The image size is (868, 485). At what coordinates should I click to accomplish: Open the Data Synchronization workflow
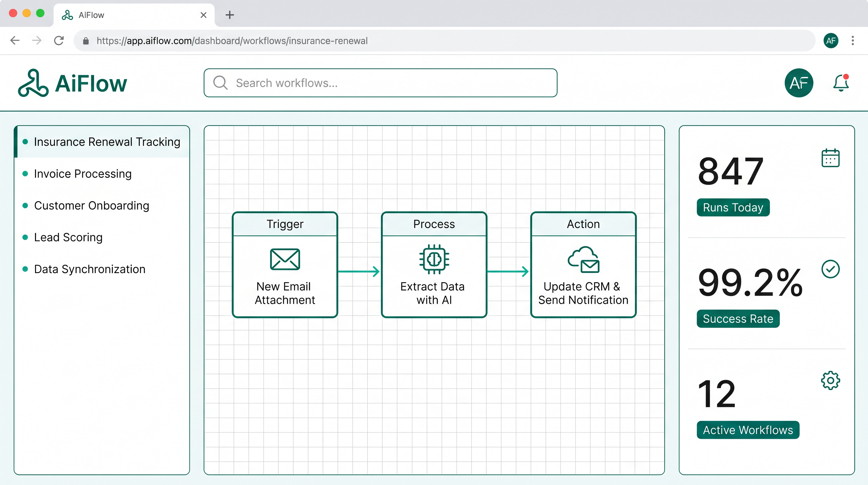click(89, 269)
